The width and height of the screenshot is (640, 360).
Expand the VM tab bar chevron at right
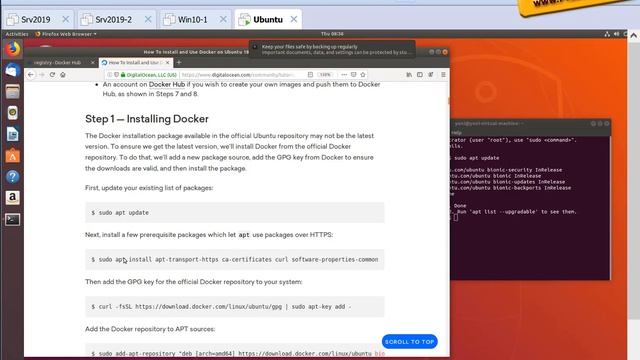(633, 36)
